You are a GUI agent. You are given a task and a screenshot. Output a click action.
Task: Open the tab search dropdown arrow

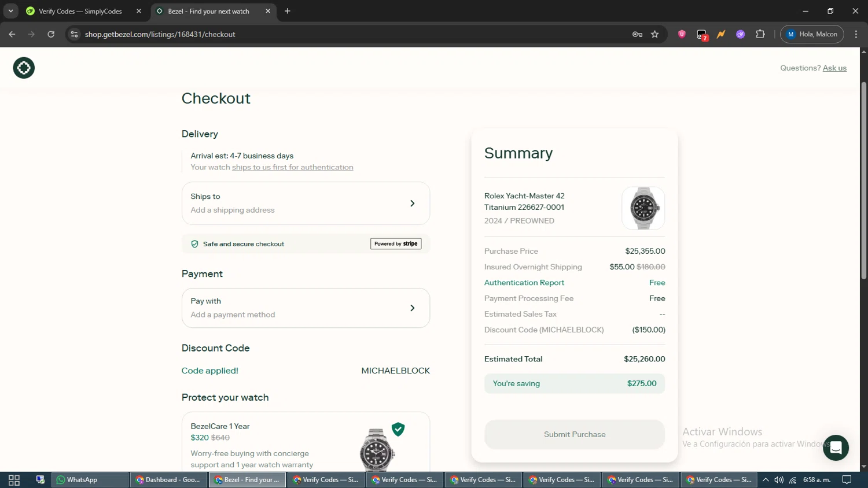pyautogui.click(x=10, y=11)
